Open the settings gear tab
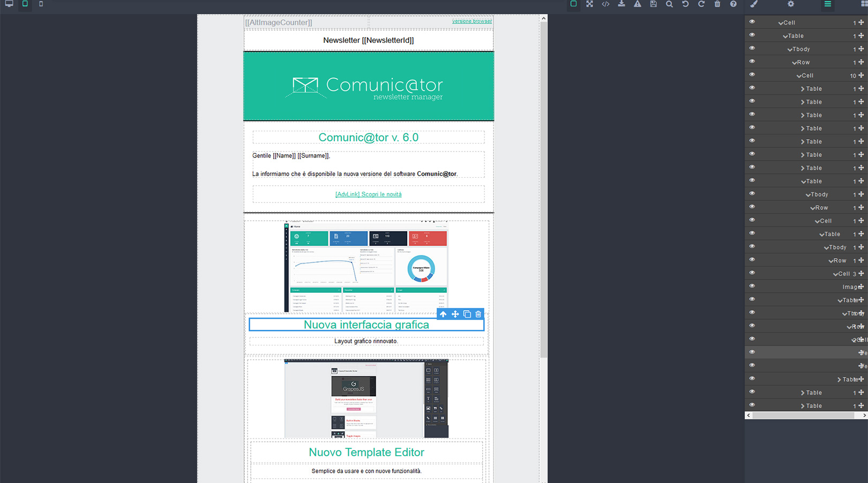Screen dimensions: 868x483 coord(791,4)
